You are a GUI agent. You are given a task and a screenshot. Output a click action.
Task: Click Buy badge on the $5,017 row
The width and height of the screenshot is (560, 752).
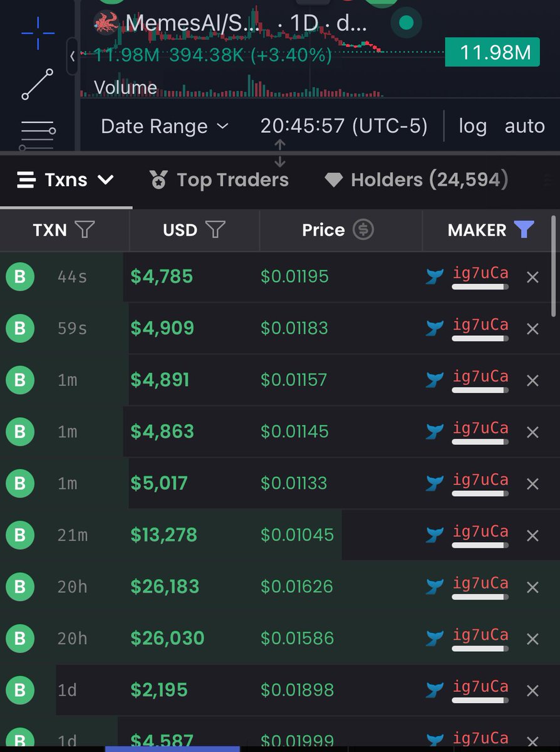19,484
